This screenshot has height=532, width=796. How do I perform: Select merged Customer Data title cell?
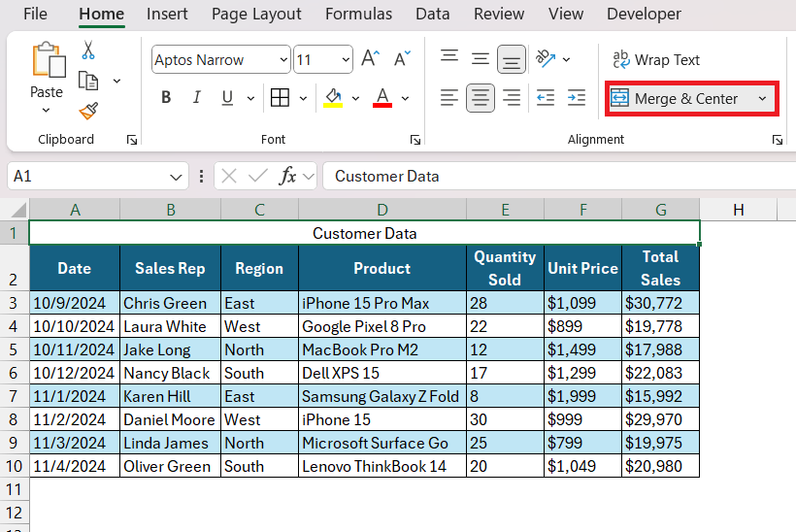(x=364, y=233)
